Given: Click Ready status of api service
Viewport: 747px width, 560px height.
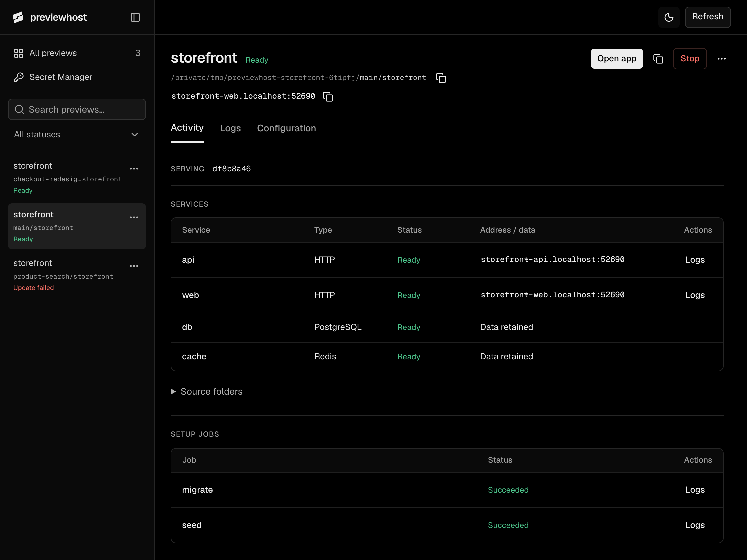Looking at the screenshot, I should (x=408, y=260).
